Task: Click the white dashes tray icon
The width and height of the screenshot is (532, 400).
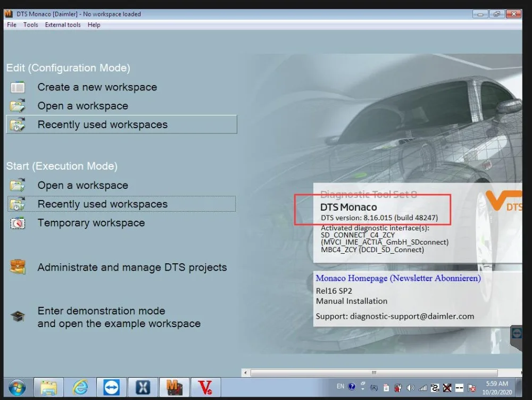Action: tap(460, 388)
